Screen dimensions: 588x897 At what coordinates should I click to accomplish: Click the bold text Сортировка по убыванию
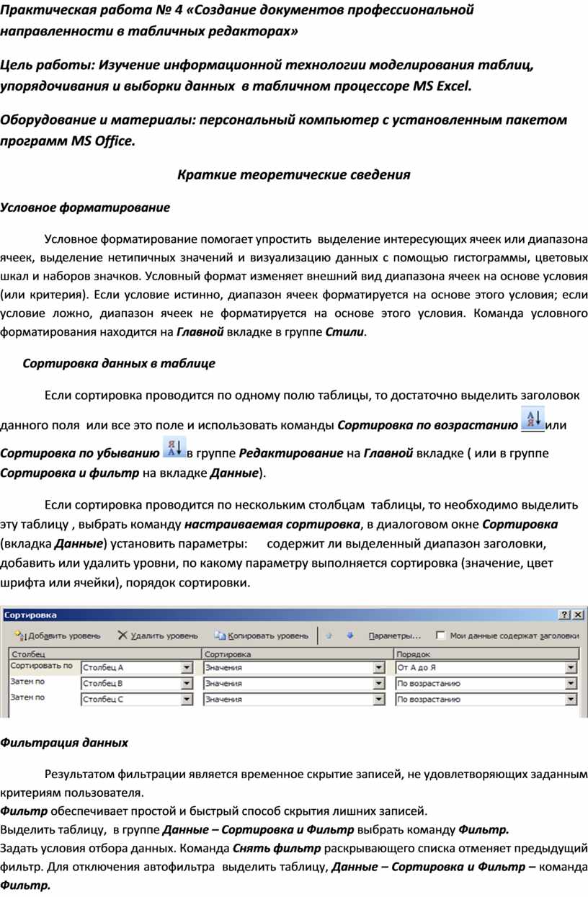[79, 453]
